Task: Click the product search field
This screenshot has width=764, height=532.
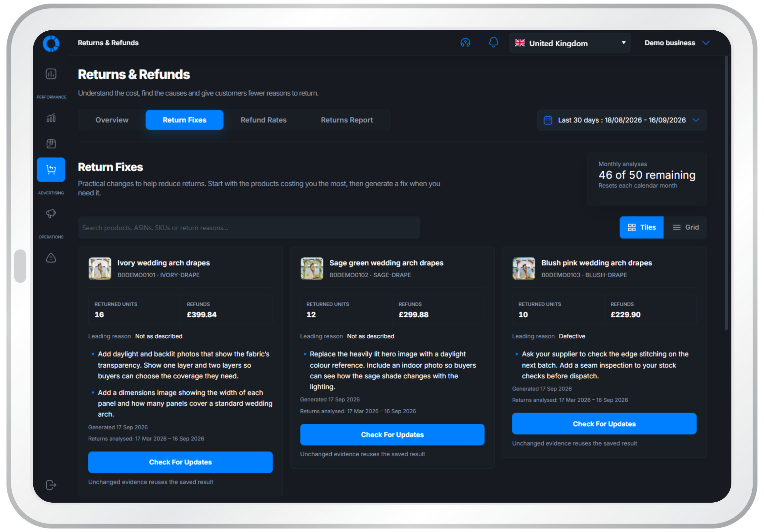Action: tap(249, 228)
